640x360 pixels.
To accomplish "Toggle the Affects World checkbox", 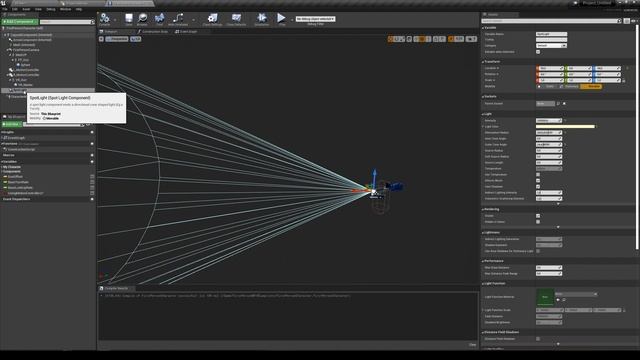I will 538,180.
